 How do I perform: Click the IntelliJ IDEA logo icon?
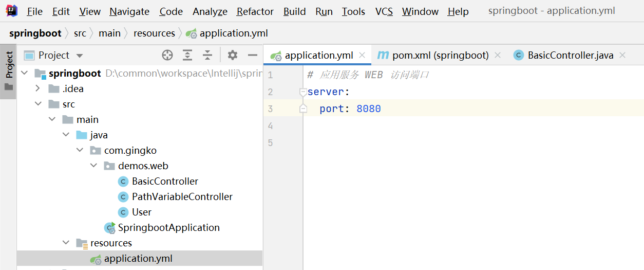pyautogui.click(x=11, y=11)
